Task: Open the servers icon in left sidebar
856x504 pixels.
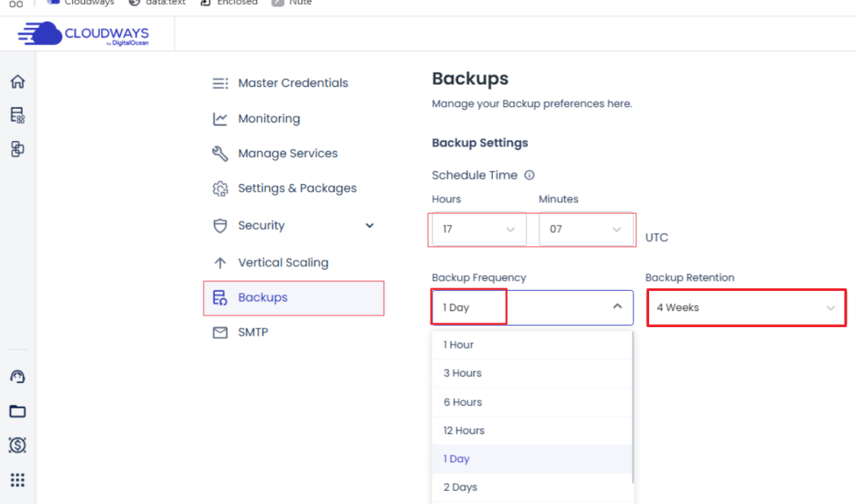Action: 18,115
